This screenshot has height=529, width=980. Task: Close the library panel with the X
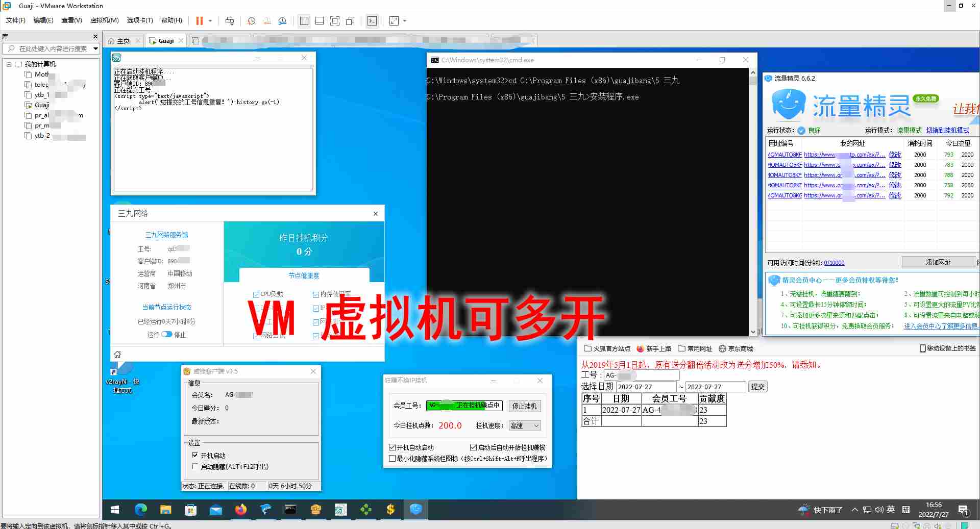pyautogui.click(x=95, y=37)
